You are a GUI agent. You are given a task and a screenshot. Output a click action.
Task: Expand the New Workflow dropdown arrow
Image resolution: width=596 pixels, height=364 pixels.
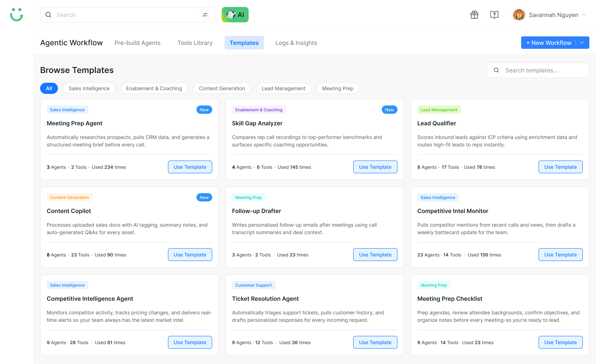click(x=582, y=43)
